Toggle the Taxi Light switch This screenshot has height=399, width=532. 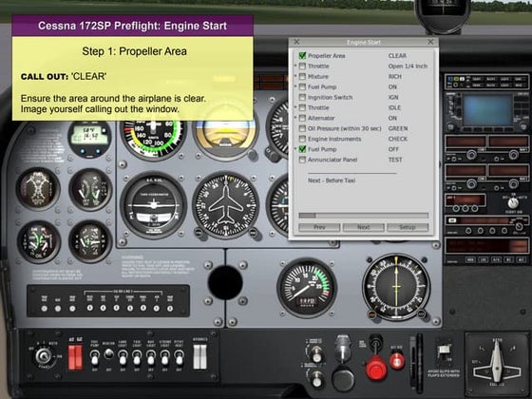tap(137, 357)
